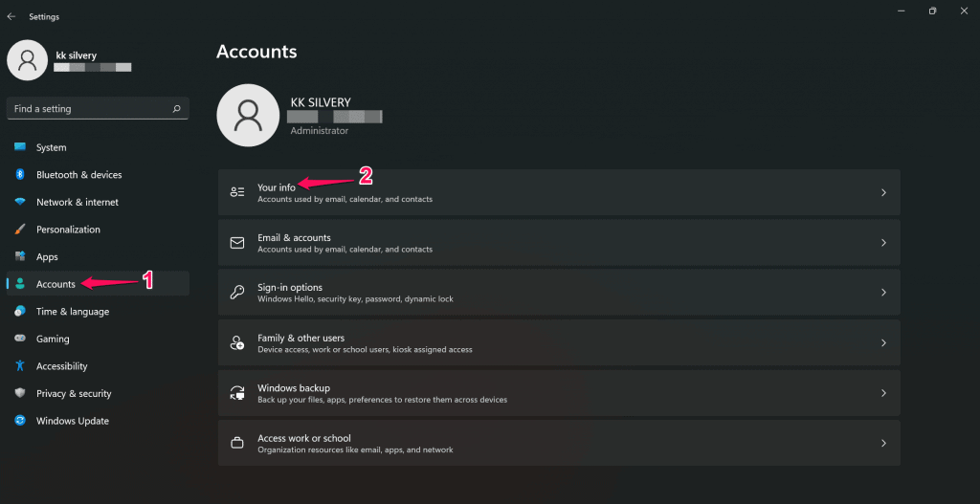Expand the Your info chevron

(x=883, y=192)
